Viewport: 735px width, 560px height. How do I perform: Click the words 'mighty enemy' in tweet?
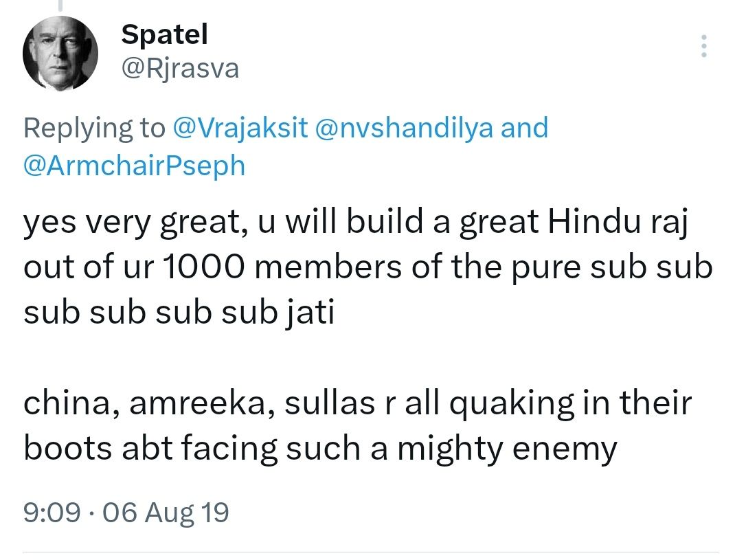click(x=507, y=449)
